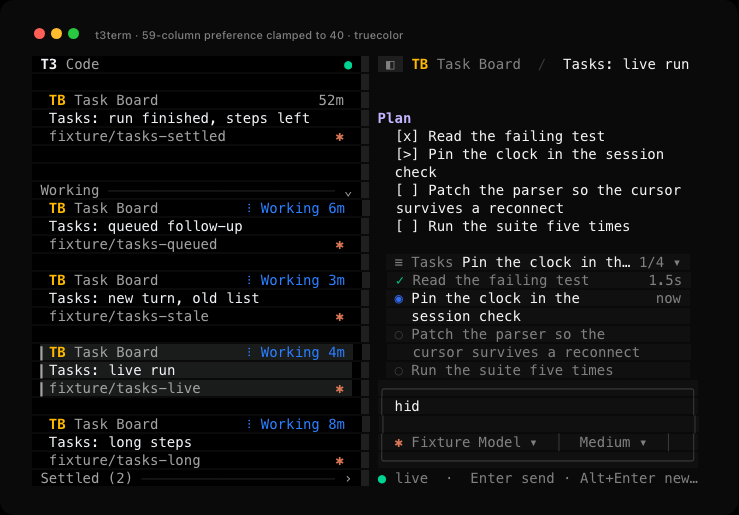Click the asterisk icon before Fixture Model
The width and height of the screenshot is (739, 515).
coord(399,443)
